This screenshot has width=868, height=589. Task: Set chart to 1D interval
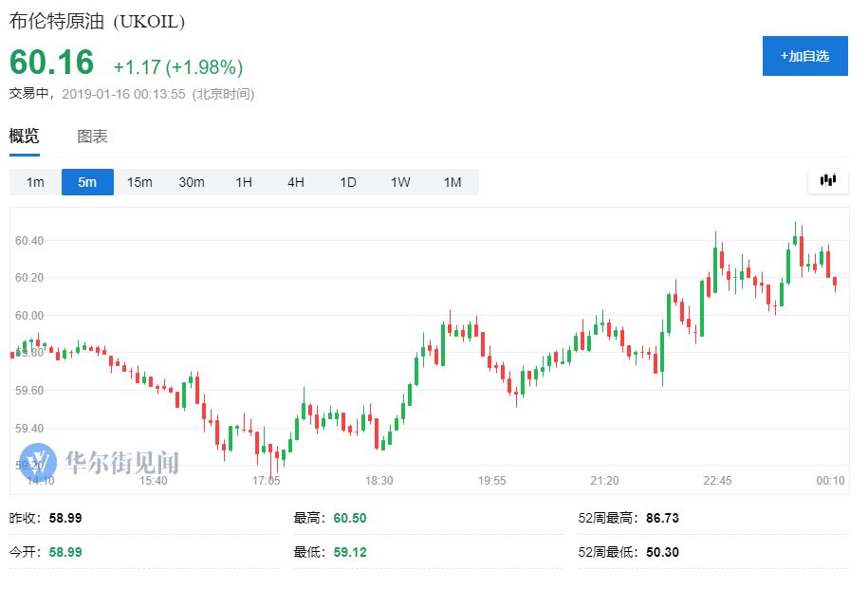(348, 182)
